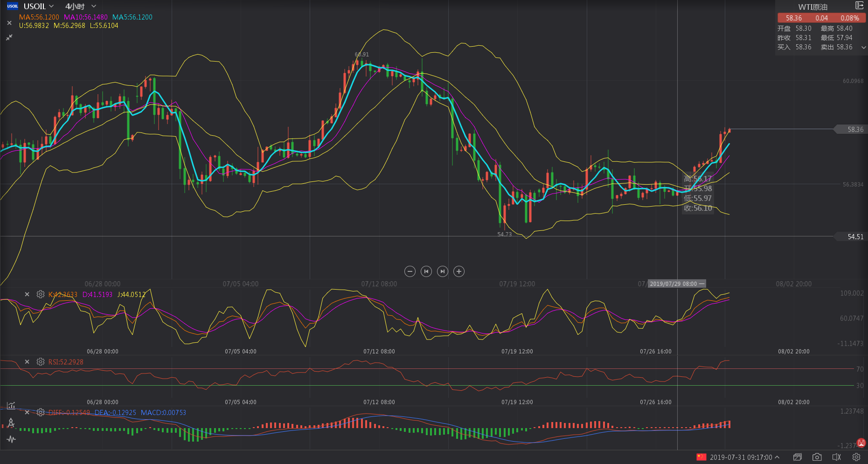Click the Bollinger M:56.2968 value
Screen dimensions: 868x464
tap(69, 26)
